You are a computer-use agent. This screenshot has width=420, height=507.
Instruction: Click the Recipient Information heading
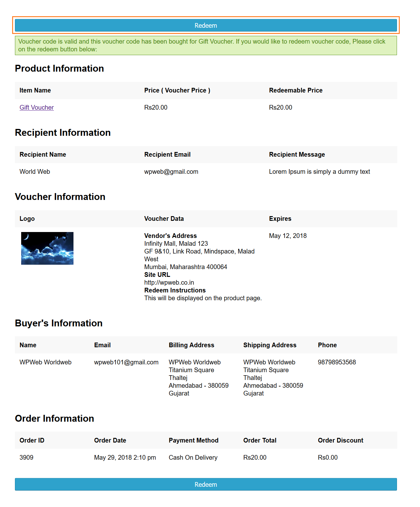[63, 133]
